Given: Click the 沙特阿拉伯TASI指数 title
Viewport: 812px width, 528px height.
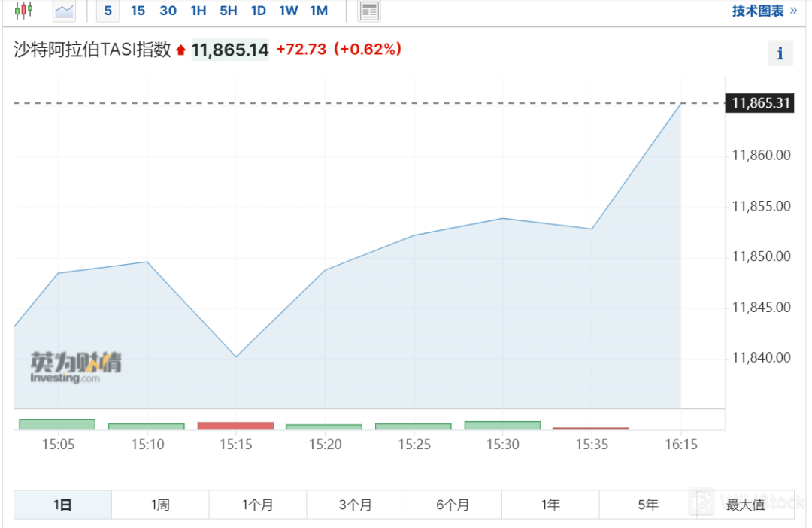Looking at the screenshot, I should [x=92, y=50].
